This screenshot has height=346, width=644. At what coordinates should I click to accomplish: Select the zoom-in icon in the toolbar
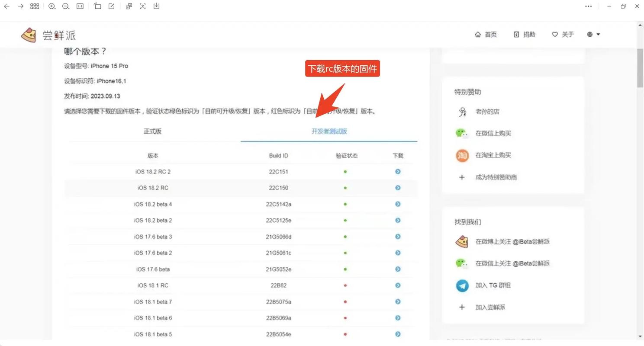tap(52, 6)
